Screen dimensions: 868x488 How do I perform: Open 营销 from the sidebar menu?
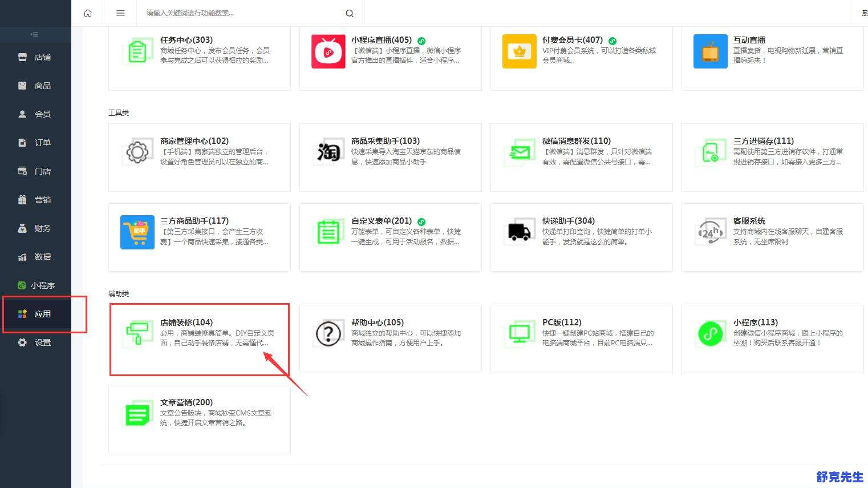[42, 200]
